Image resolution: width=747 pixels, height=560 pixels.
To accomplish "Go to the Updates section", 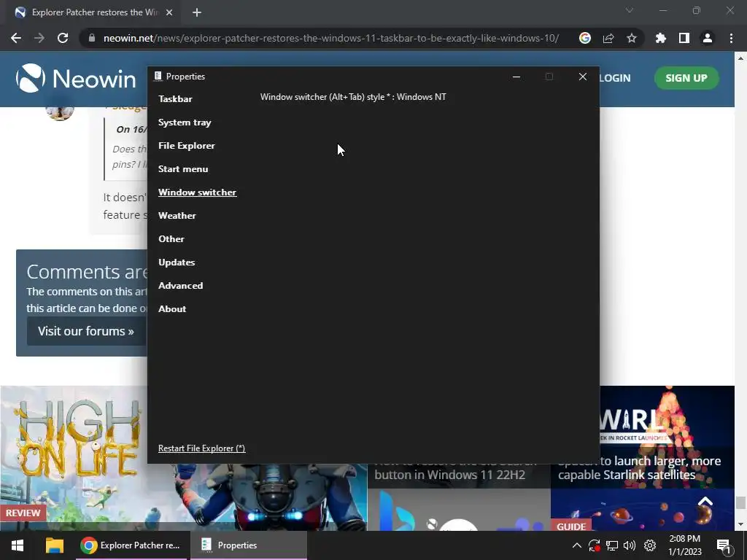I will click(177, 262).
